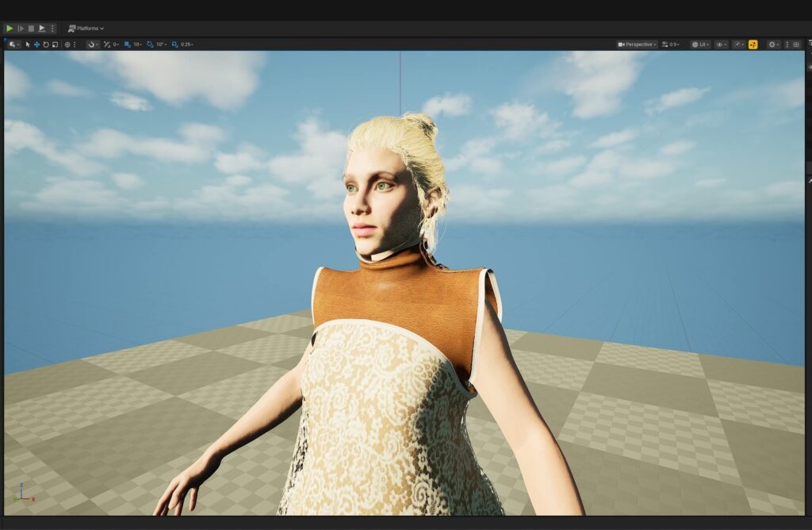The height and width of the screenshot is (530, 812).
Task: Click the Maximize Viewport grid icon
Action: [x=795, y=44]
